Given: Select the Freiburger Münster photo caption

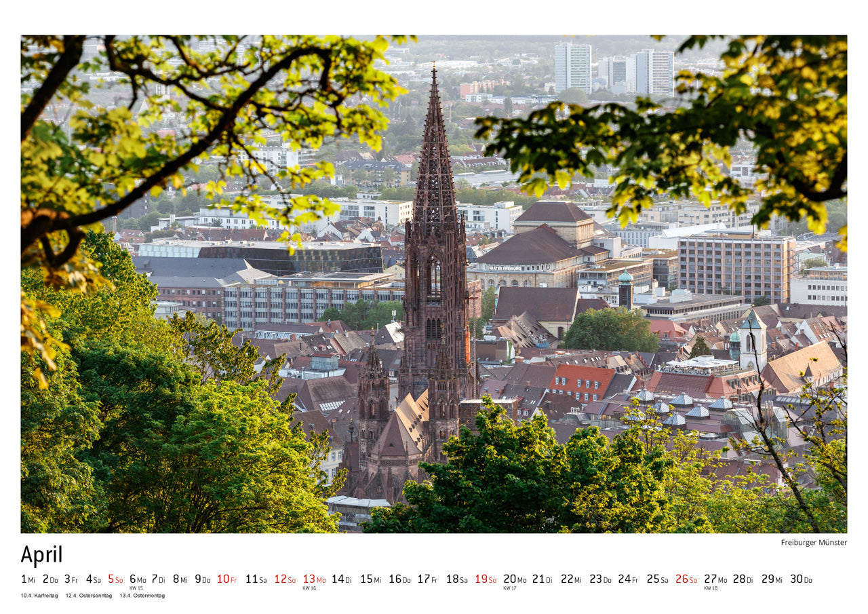Looking at the screenshot, I should (813, 543).
